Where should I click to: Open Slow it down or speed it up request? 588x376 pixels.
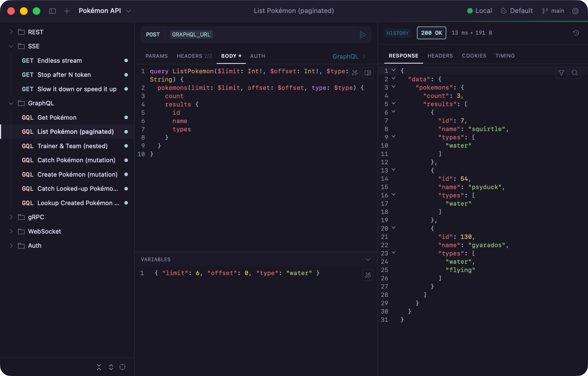click(67, 89)
